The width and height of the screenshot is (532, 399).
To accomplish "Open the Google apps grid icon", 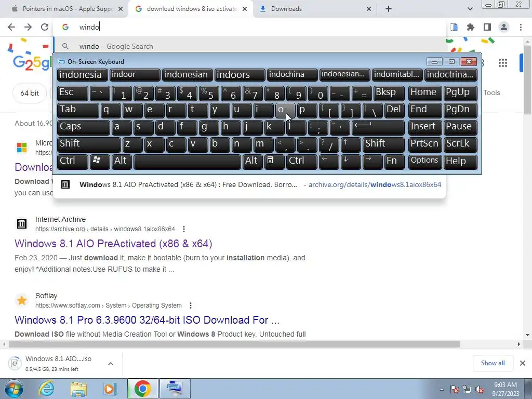I will coord(503,63).
